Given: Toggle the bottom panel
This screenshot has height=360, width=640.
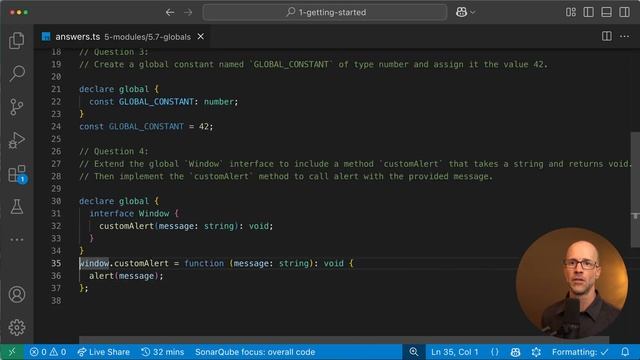Looking at the screenshot, I should tap(607, 12).
